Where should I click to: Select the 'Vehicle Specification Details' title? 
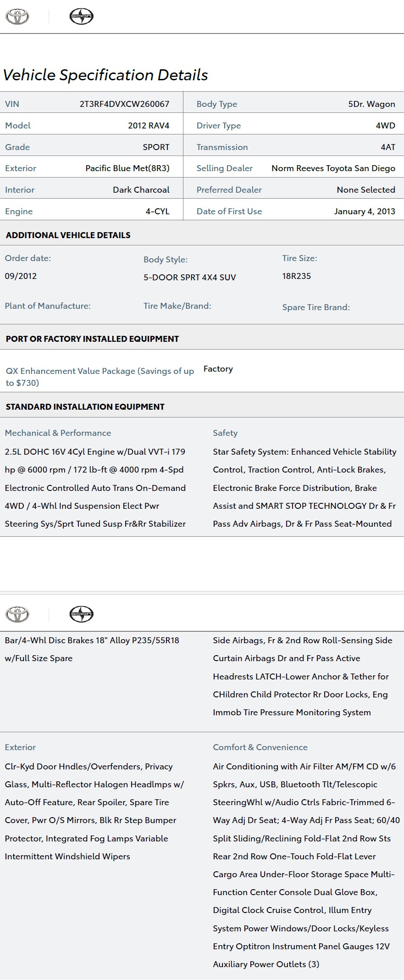105,75
